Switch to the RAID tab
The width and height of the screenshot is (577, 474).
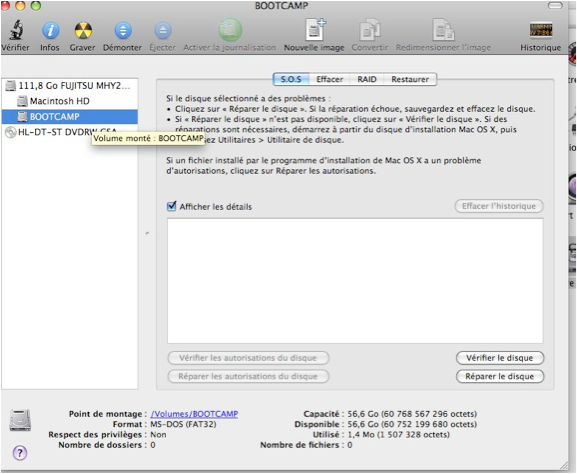point(367,79)
